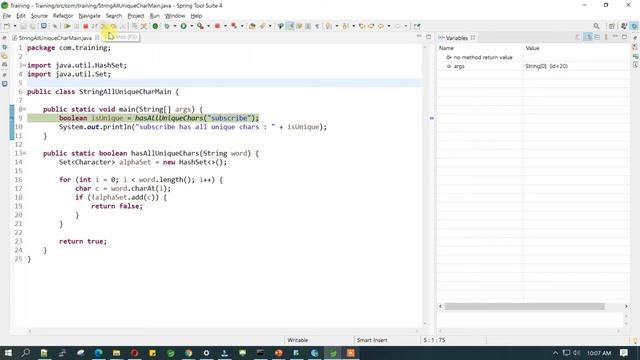Screen dimensions: 640x360
Task: Jump to Last Edit Location
Action: [362, 26]
